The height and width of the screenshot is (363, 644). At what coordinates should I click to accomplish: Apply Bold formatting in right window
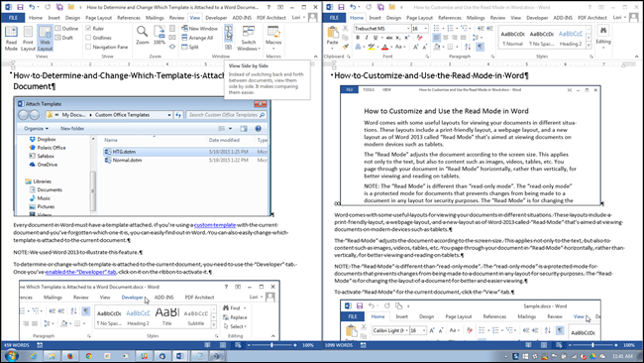pos(358,38)
